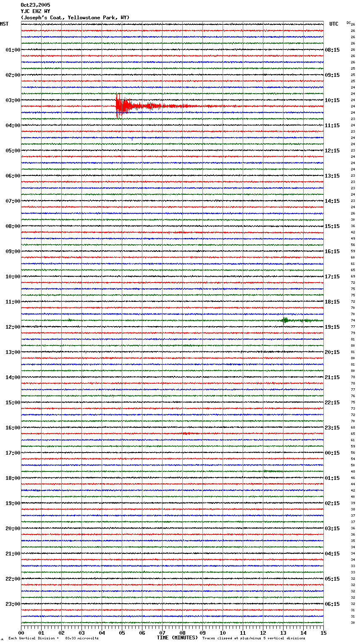
Task: Click the date label Oct23,2005
Action: tap(35, 5)
